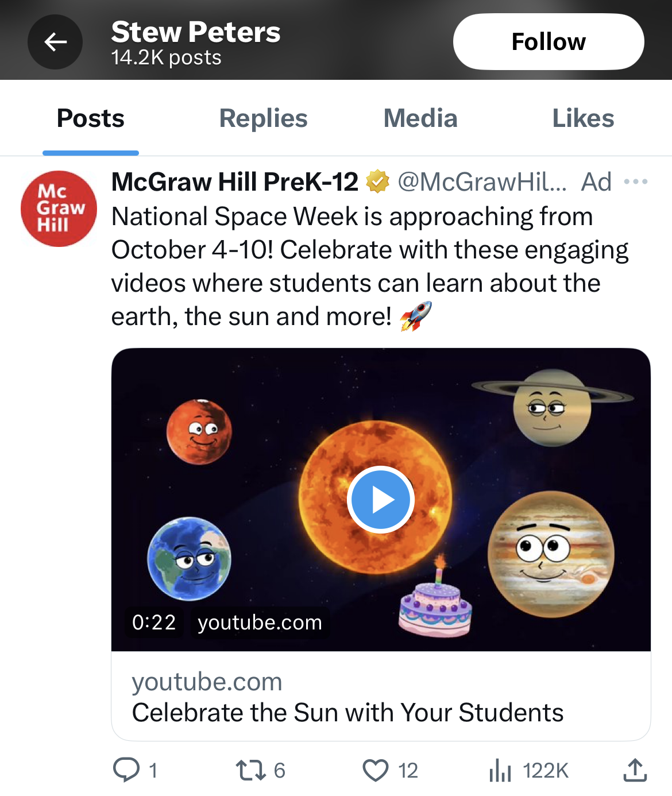This screenshot has height=796, width=672.
Task: Tap the gold verified badge next to McGraw Hill
Action: pyautogui.click(x=377, y=181)
